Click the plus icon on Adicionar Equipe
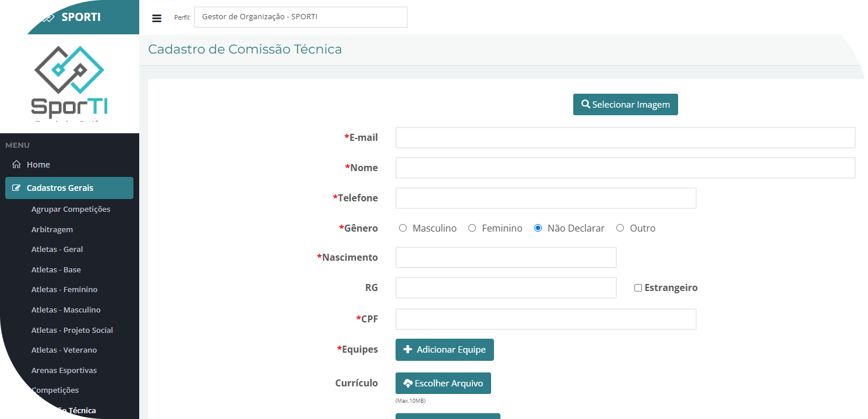This screenshot has height=419, width=868. coord(408,350)
